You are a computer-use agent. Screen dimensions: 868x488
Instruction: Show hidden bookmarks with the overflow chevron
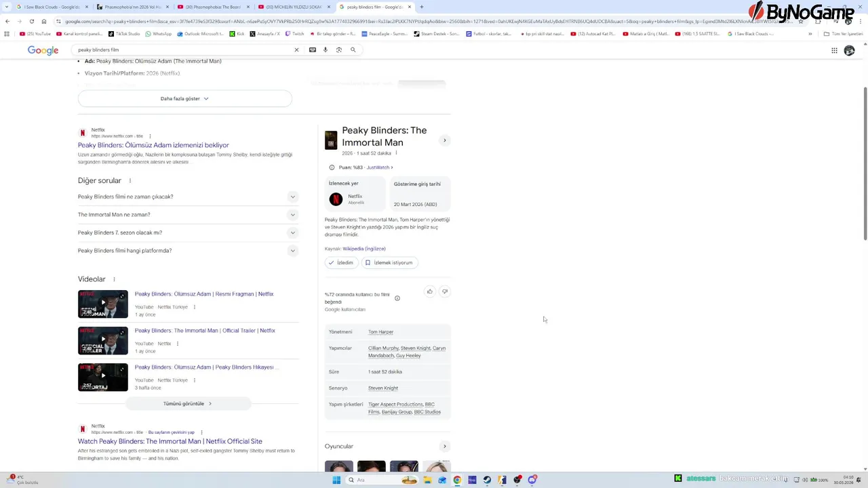(810, 34)
